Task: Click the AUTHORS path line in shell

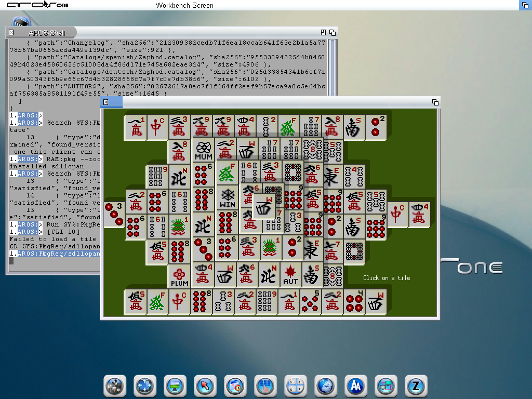Action: click(x=167, y=90)
